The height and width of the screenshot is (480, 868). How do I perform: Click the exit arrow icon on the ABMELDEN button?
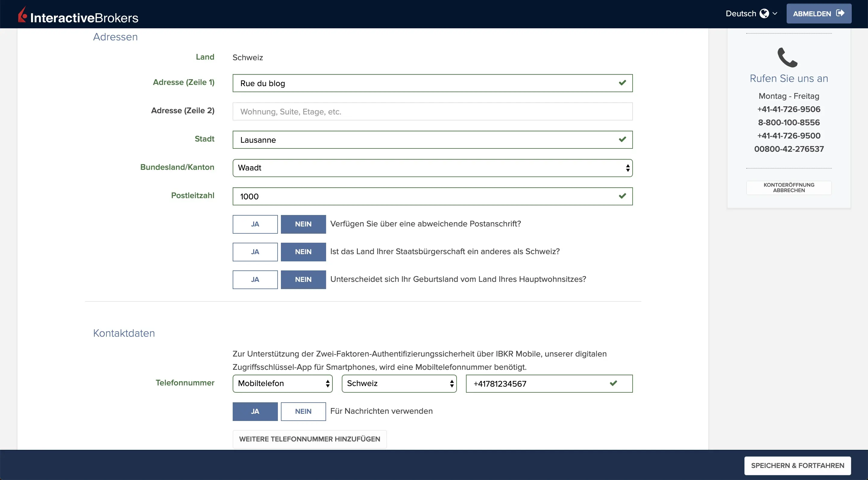pos(840,13)
